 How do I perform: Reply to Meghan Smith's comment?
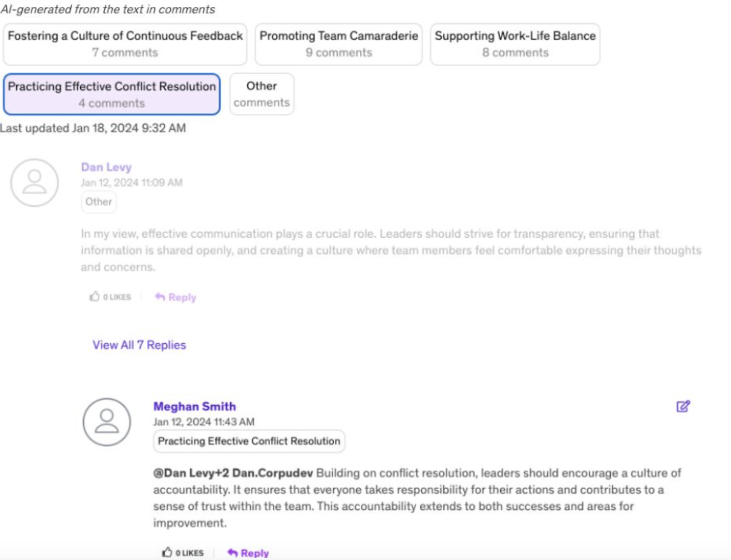coord(249,553)
